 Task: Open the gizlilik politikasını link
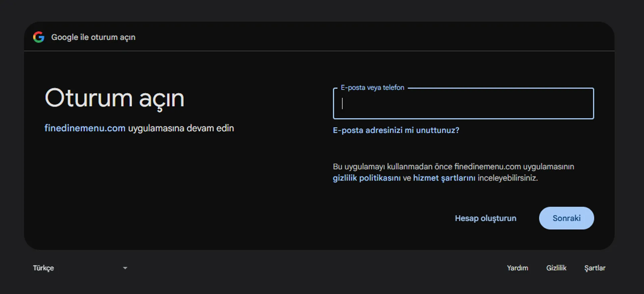[367, 178]
